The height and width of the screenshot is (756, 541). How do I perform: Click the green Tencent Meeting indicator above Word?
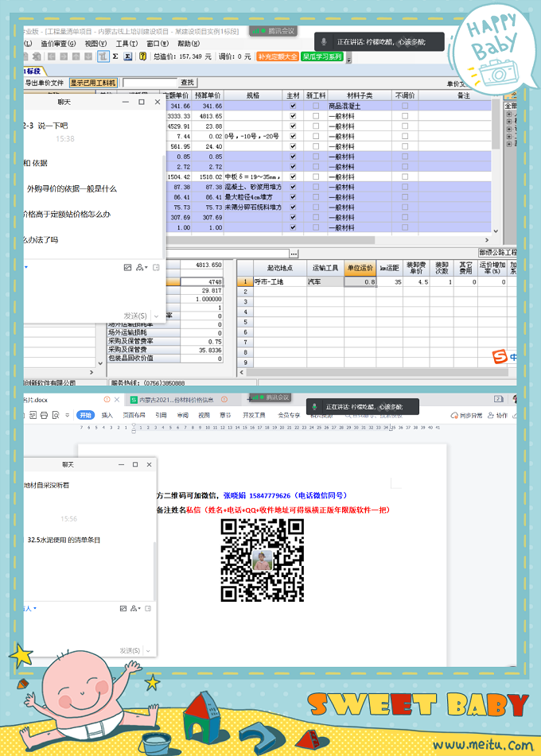(x=270, y=397)
